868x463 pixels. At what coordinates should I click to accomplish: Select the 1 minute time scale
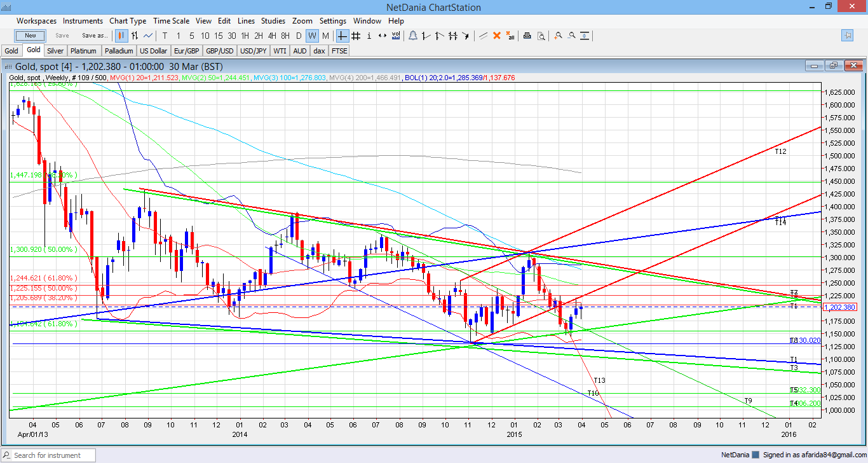[x=179, y=36]
